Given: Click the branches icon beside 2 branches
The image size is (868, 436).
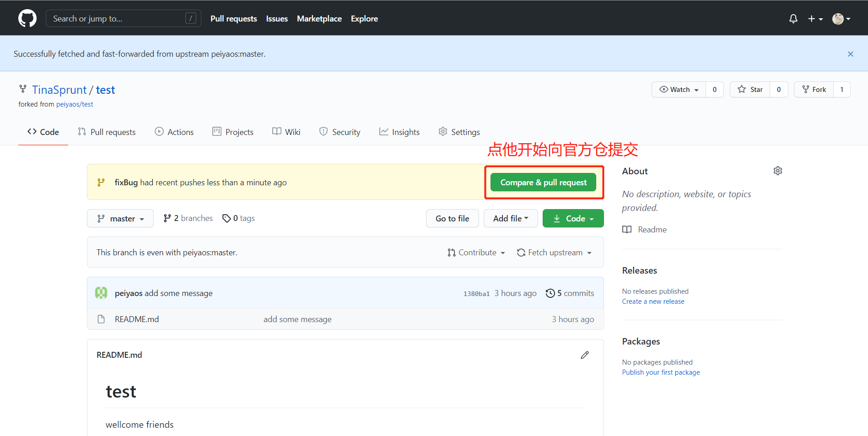Looking at the screenshot, I should [167, 218].
